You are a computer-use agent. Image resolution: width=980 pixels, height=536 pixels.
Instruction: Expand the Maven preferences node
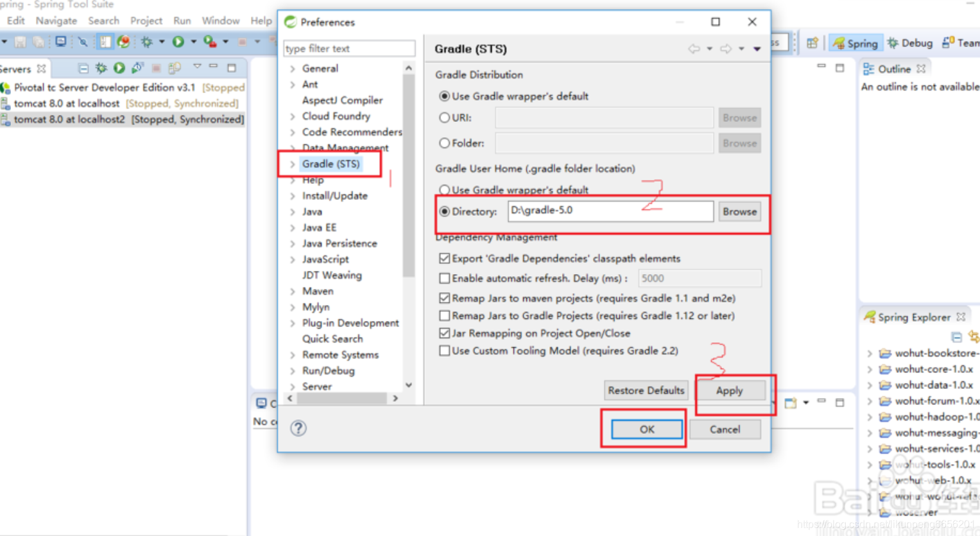click(x=293, y=291)
